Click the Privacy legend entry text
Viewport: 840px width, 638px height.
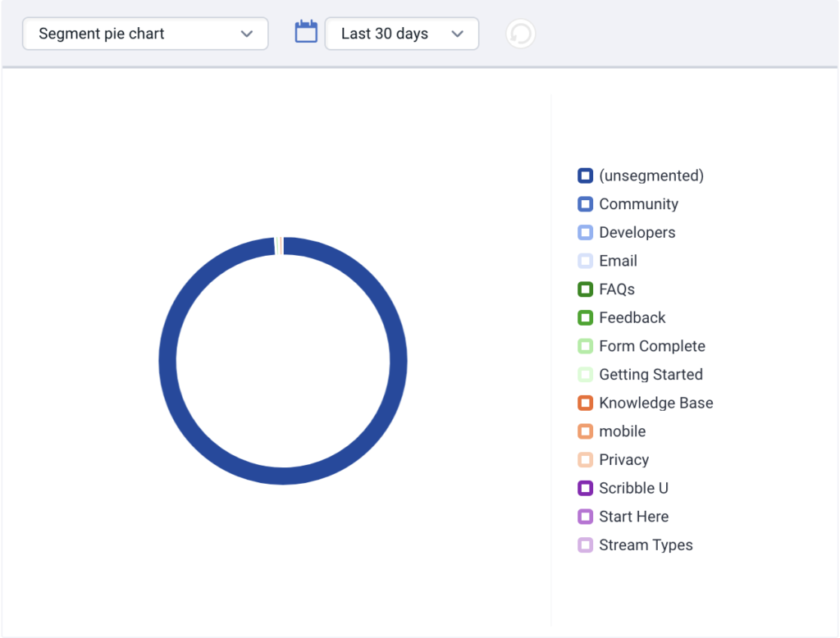point(623,460)
